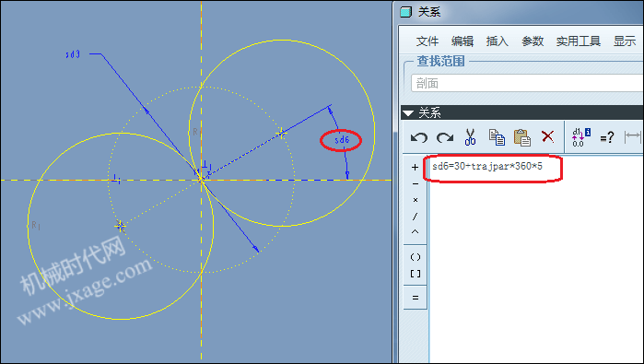The width and height of the screenshot is (644, 364).
Task: Click the Undo arrow icon
Action: [x=419, y=137]
